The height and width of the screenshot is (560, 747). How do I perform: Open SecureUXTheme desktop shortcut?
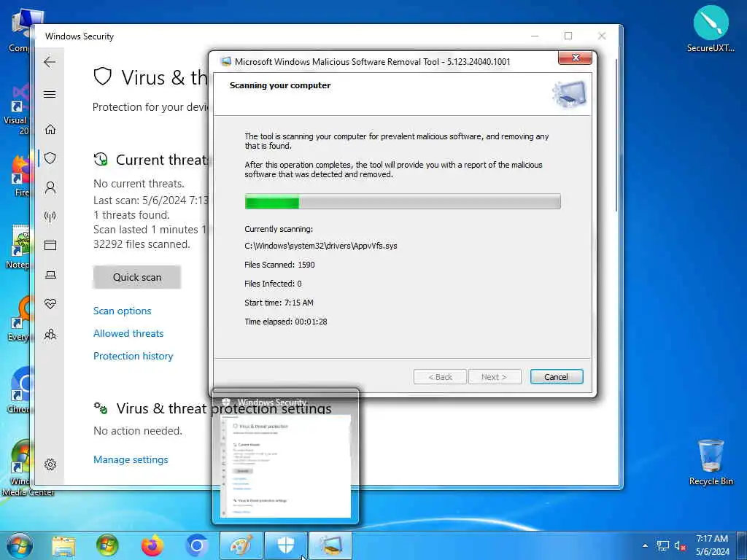(711, 28)
